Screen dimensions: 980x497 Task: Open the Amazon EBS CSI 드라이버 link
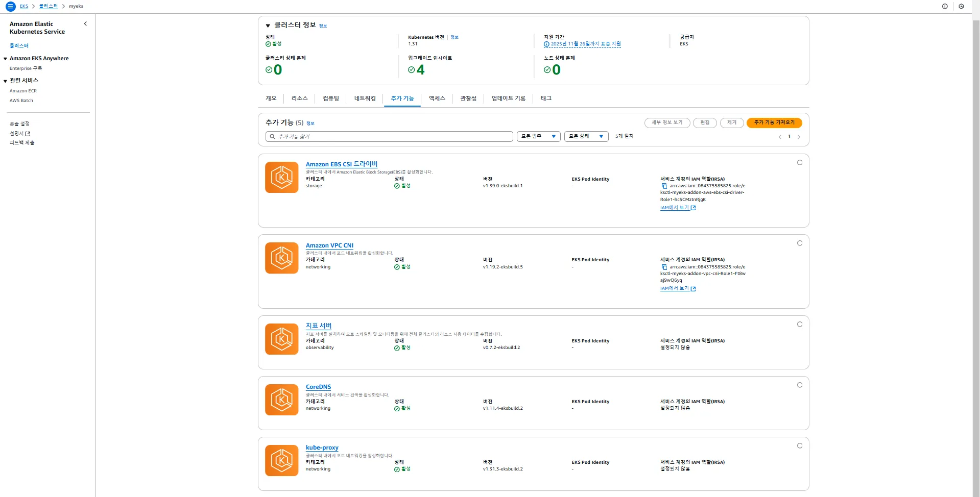coord(342,164)
